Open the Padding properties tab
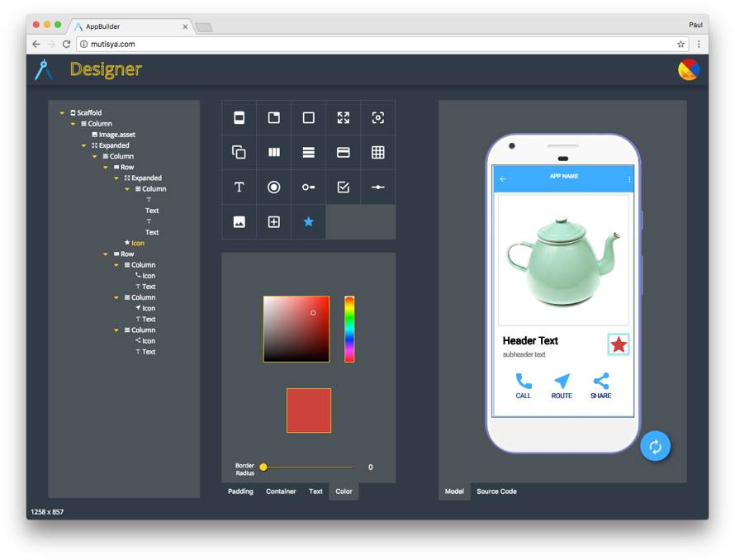735x560 pixels. tap(240, 491)
